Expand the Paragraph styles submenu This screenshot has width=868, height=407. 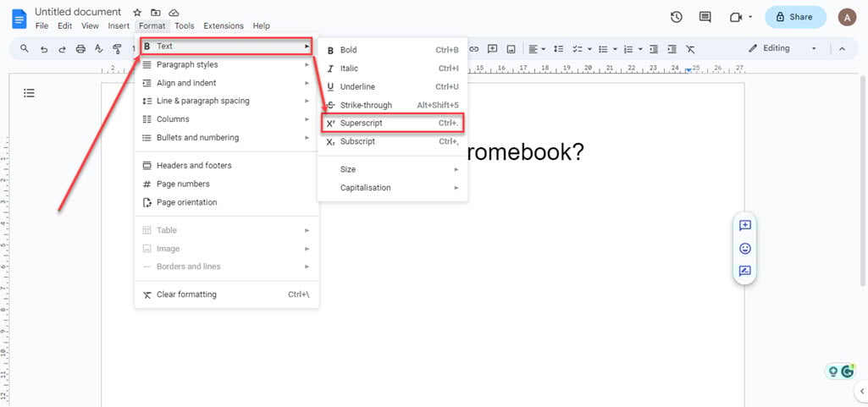tap(226, 64)
